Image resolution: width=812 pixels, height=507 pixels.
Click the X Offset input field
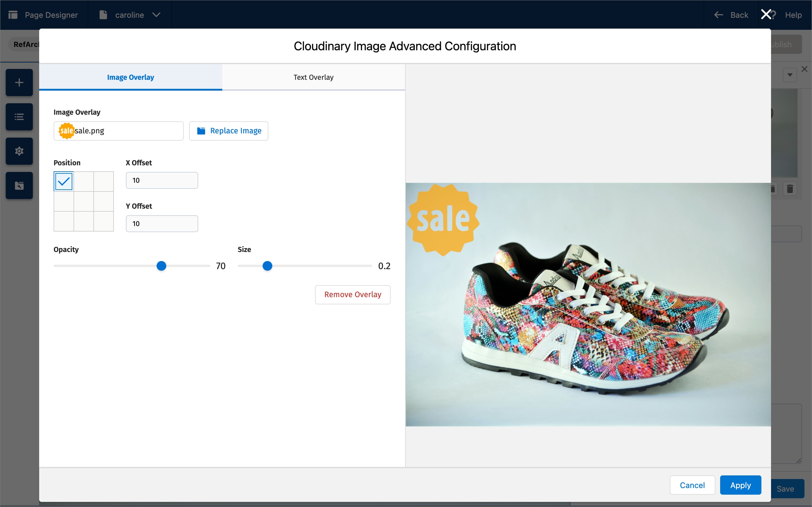pos(162,180)
